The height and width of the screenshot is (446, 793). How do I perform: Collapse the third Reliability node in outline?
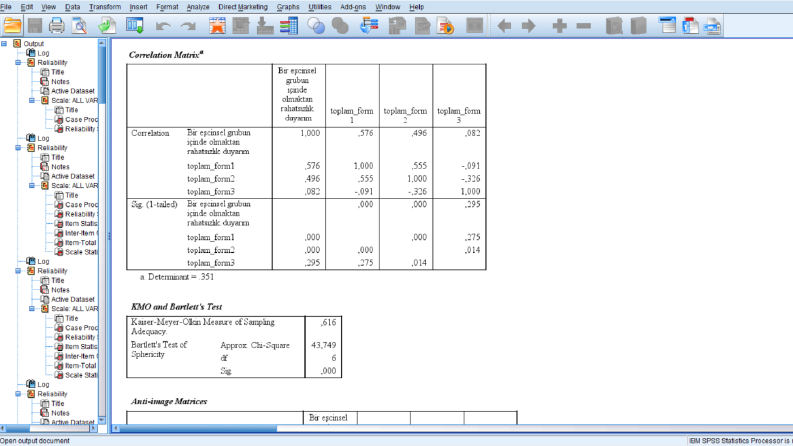click(x=18, y=271)
